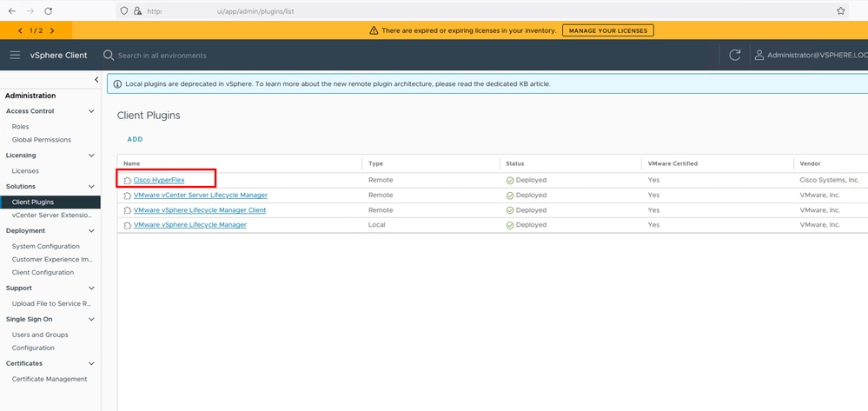868x411 pixels.
Task: Click Deployed check icon in Lifecycle Manager Client row
Action: tap(510, 210)
